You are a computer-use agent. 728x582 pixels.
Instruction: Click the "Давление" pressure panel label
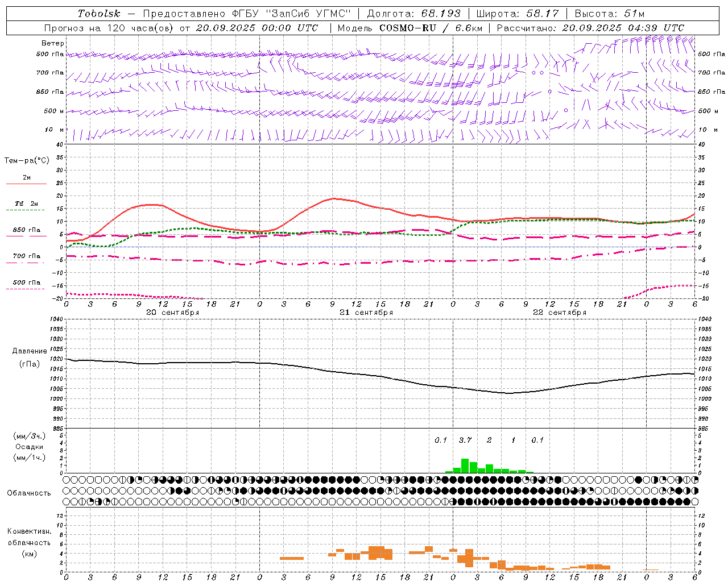click(x=28, y=351)
